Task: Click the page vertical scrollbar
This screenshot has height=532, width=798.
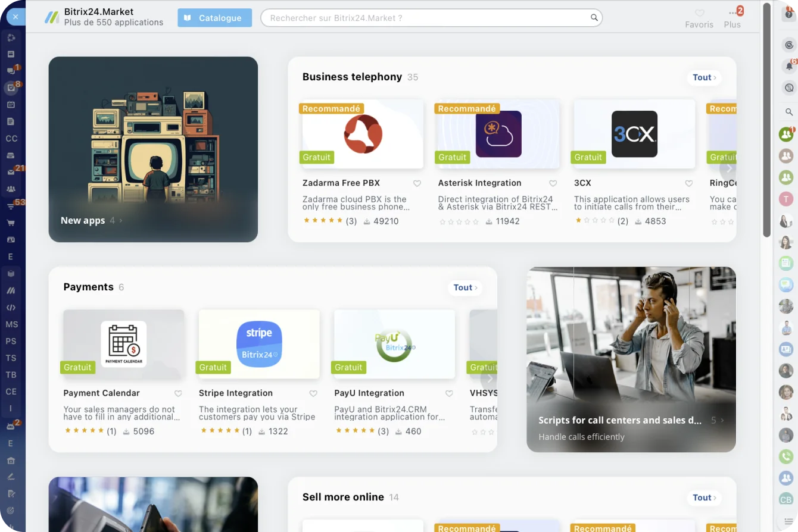Action: point(766,119)
